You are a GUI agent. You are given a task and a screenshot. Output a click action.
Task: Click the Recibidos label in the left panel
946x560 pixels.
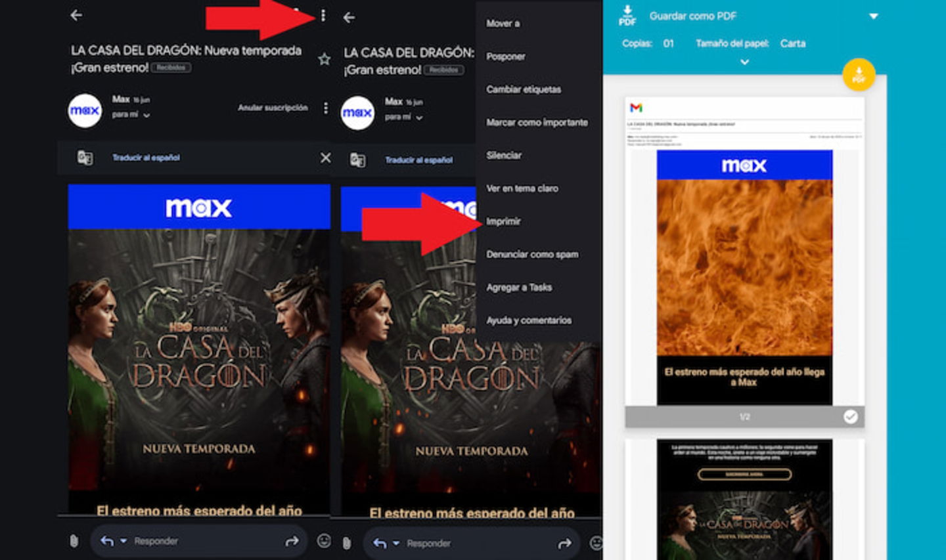pos(171,68)
